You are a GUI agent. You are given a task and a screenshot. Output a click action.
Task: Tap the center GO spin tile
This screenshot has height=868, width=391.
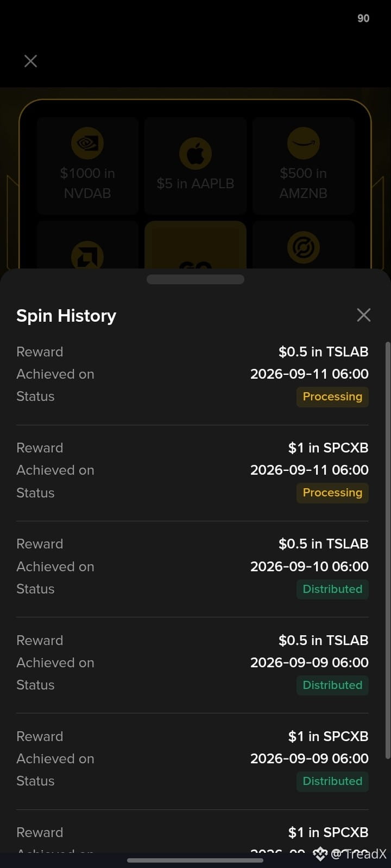coord(195,245)
